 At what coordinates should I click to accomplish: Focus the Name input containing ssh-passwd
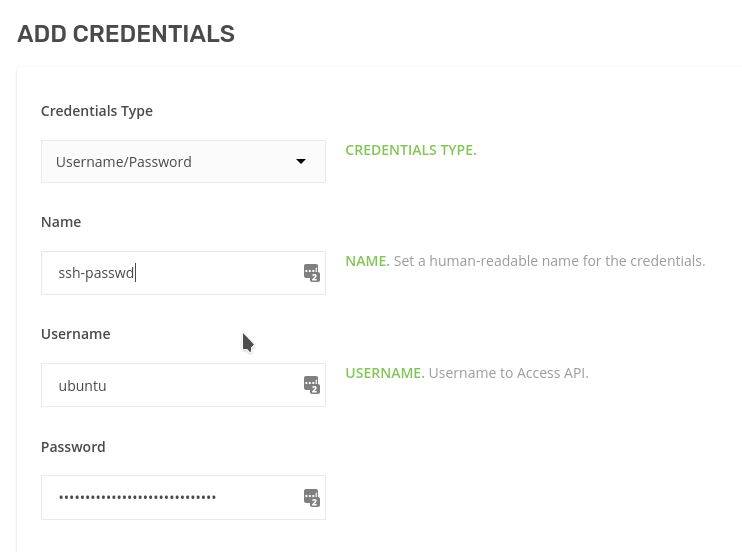click(183, 273)
